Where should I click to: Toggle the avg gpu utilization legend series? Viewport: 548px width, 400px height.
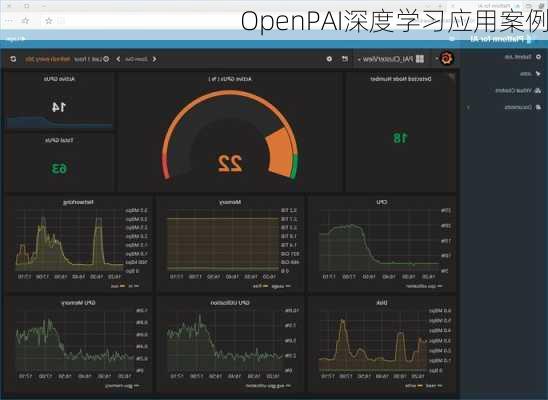click(268, 386)
